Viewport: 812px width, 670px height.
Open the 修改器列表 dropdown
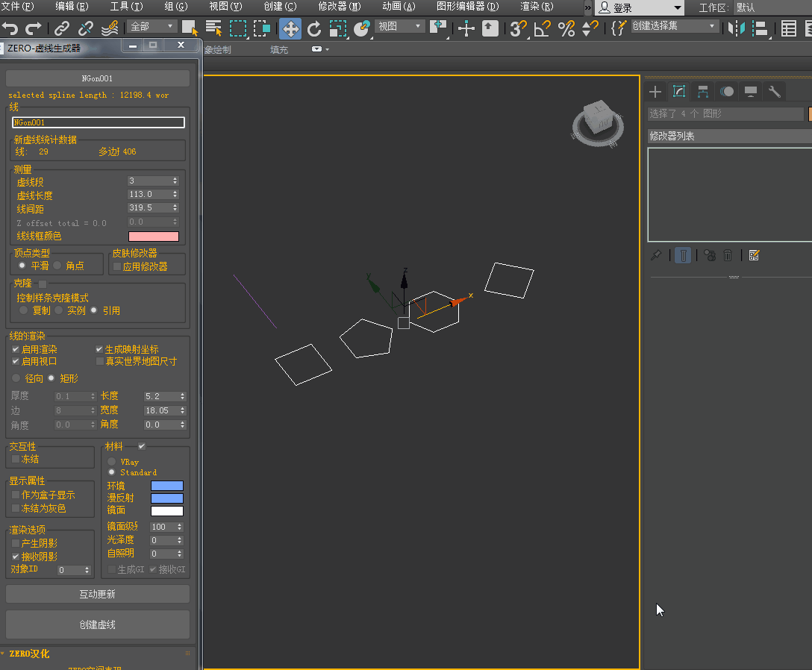tap(728, 136)
